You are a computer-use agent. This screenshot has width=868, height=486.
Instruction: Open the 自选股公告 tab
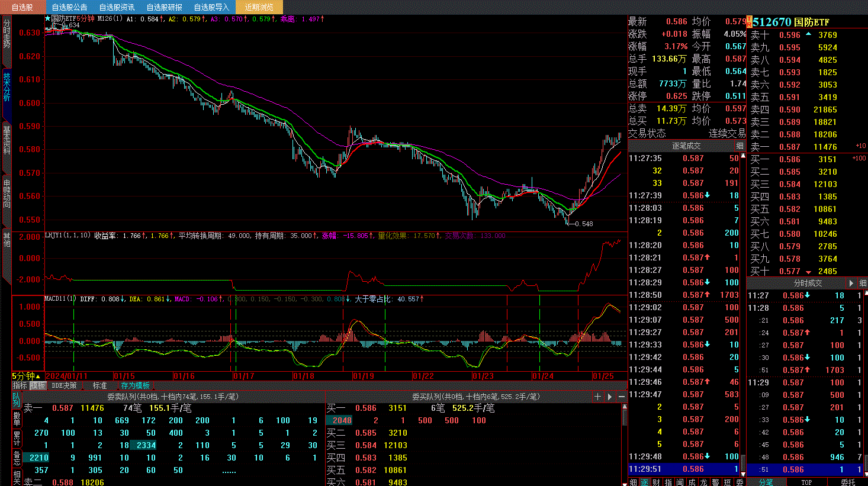pos(69,7)
